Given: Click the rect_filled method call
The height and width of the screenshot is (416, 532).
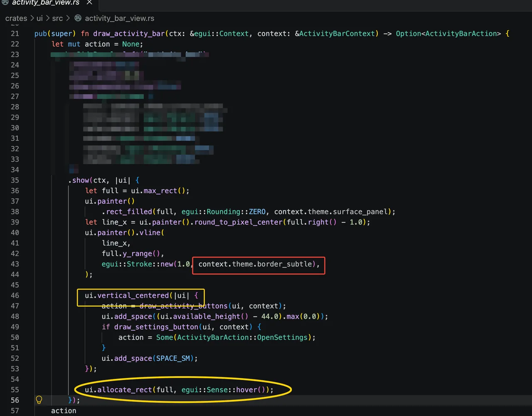Looking at the screenshot, I should coord(129,212).
